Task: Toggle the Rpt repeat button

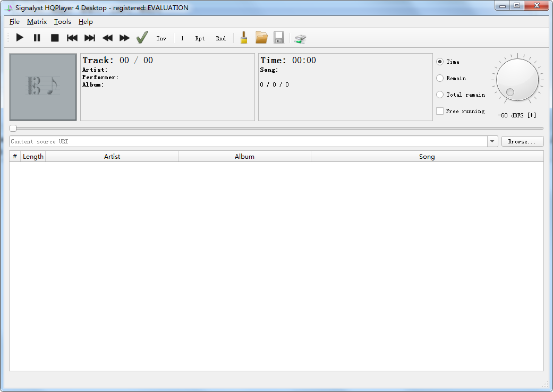Action: 200,38
